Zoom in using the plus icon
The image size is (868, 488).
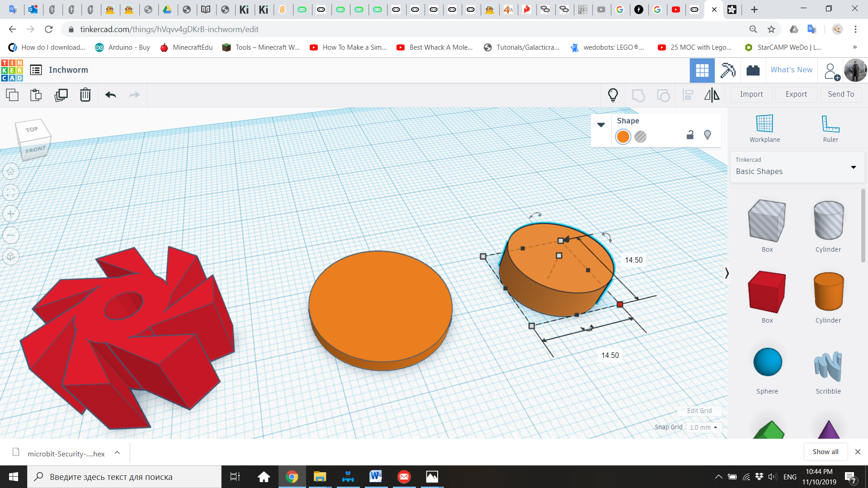click(x=11, y=214)
